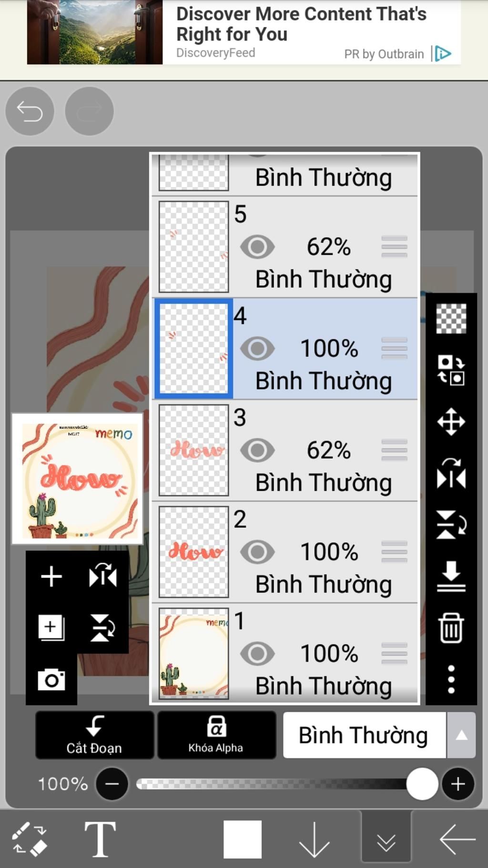Screen dimensions: 488x868
Task: Toggle visibility of layer 3
Action: point(257,450)
